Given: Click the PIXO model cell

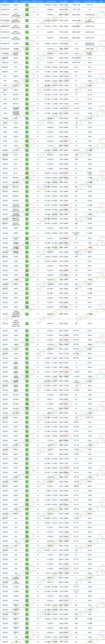Looking at the screenshot, I should [x=16, y=118].
